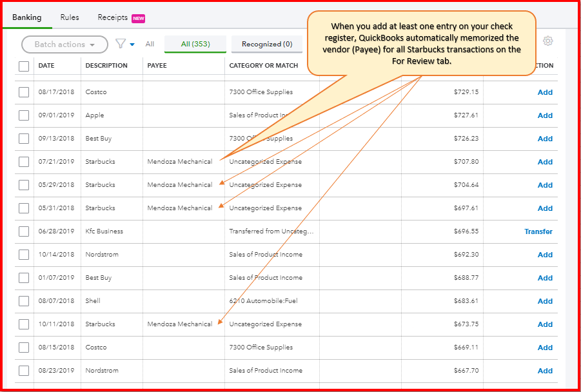Check the Apple 09/01/2019 row checkbox
581x392 pixels.
coord(24,115)
